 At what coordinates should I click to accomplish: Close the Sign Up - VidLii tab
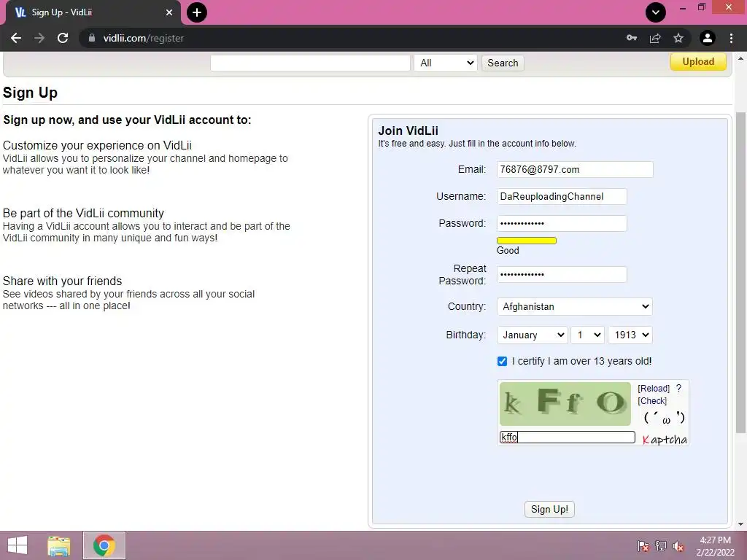click(169, 12)
